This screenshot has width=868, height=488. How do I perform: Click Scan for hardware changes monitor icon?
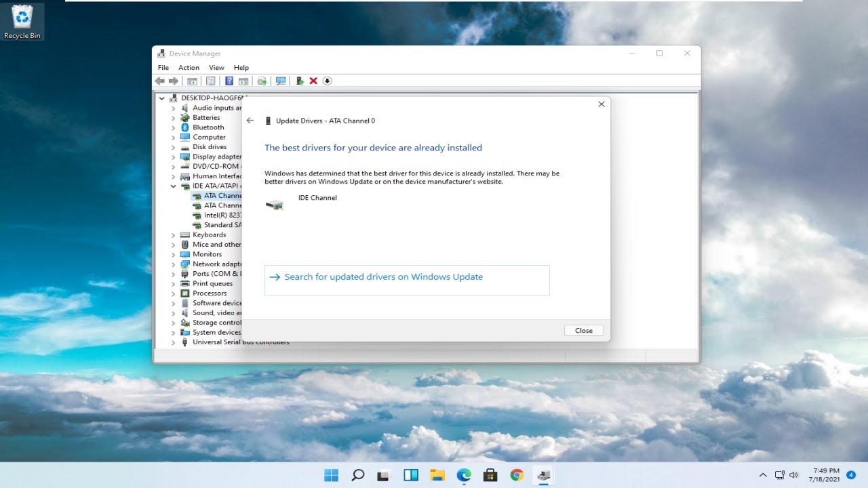(281, 81)
